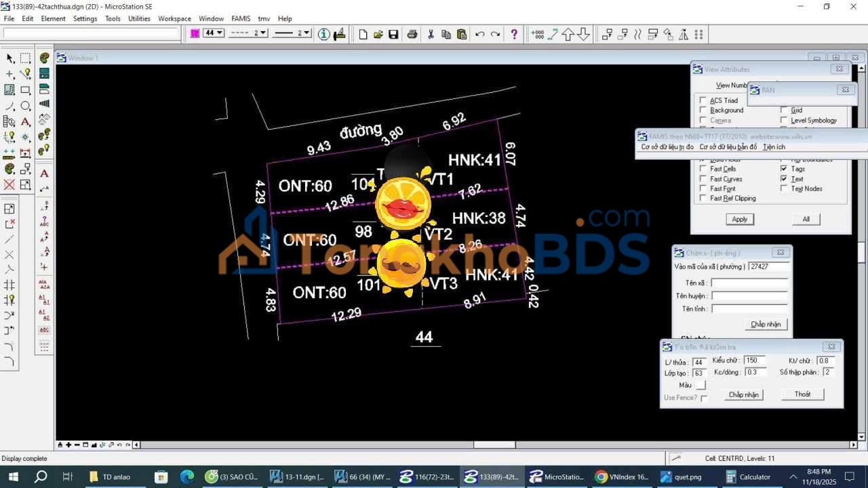This screenshot has height=488, width=868.
Task: Select the Place Text tool
Action: [26, 122]
